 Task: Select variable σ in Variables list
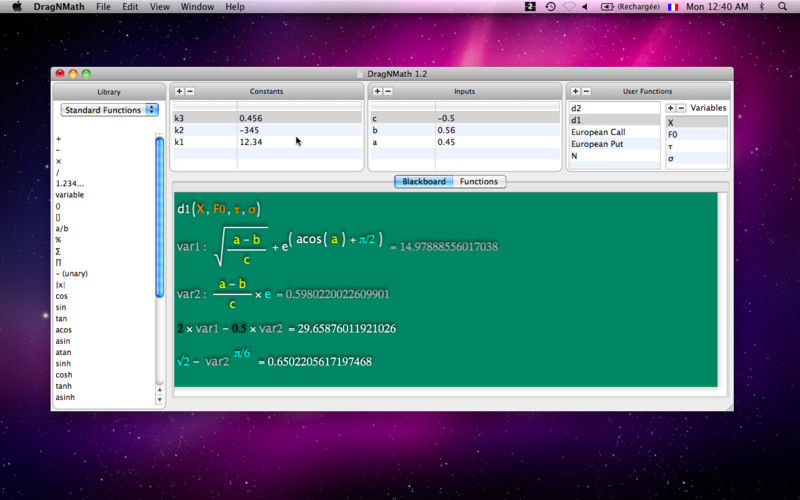[696, 159]
